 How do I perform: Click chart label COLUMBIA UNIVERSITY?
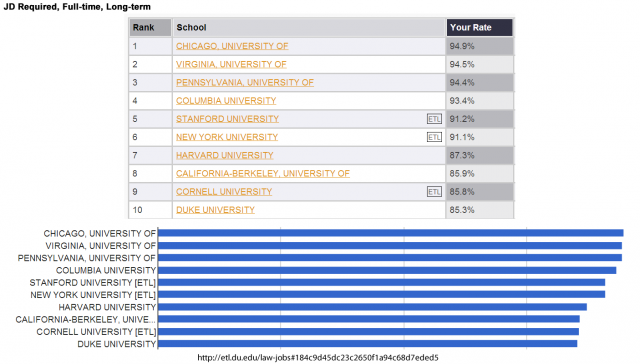pyautogui.click(x=106, y=270)
